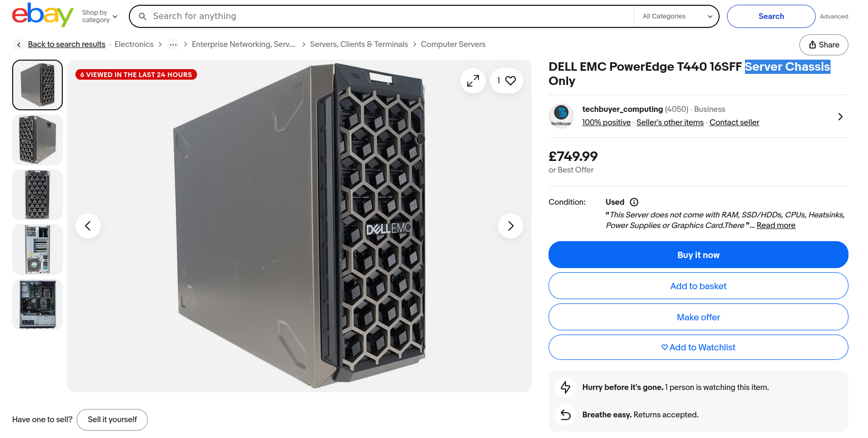The image size is (868, 438).
Task: Click 'or Best Offer' text
Action: point(571,170)
